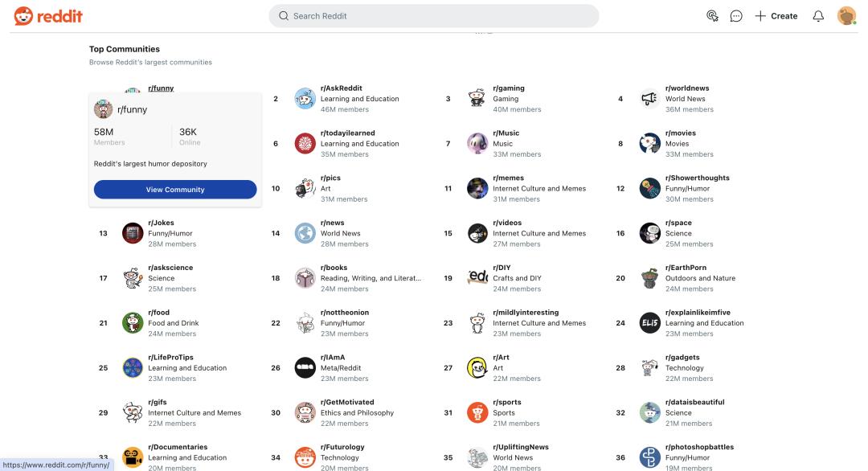Open the Reddit home logo
This screenshot has height=471, width=868.
point(48,16)
